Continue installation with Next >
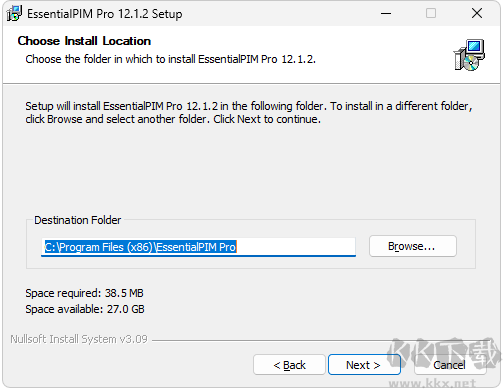Viewport: 503px width, 390px height. click(x=364, y=365)
